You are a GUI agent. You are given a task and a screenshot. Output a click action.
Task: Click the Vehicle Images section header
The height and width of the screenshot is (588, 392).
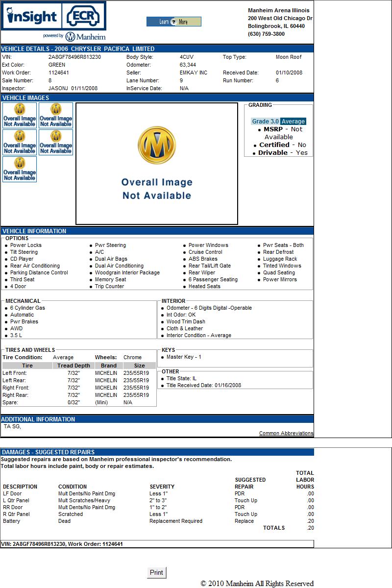pyautogui.click(x=157, y=98)
